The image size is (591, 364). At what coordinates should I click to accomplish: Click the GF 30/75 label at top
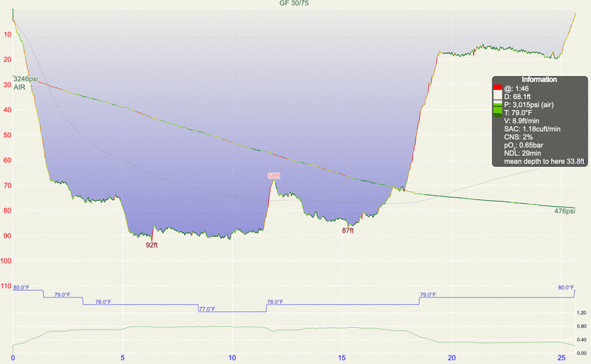295,4
